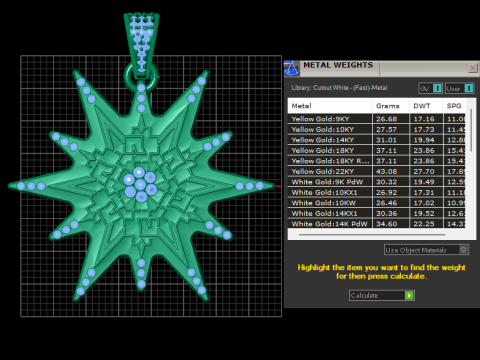The height and width of the screenshot is (360, 480).
Task: Click the metal list vertical scrollbar
Action: point(471,130)
